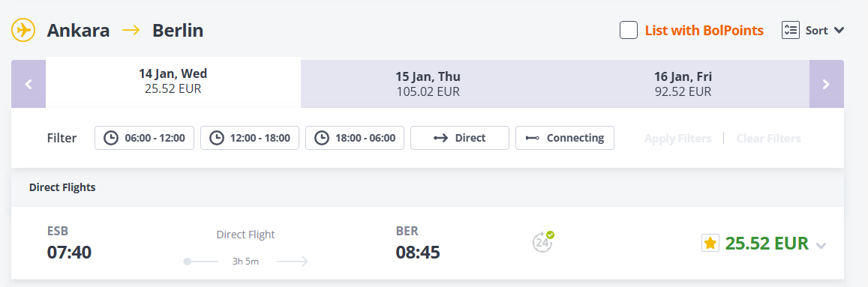Toggle the Direct flights filter
The height and width of the screenshot is (287, 868).
[x=459, y=138]
